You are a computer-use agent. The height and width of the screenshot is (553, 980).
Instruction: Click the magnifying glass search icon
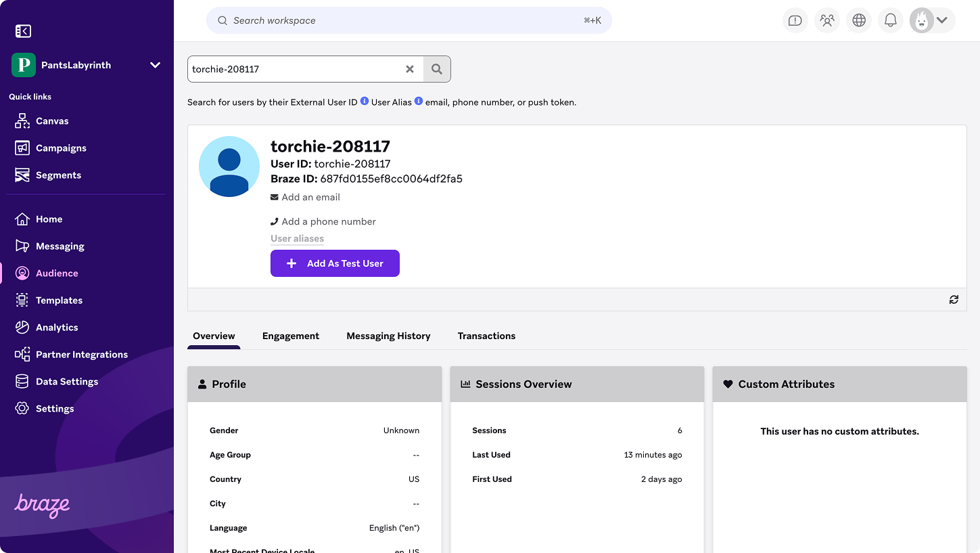(436, 69)
